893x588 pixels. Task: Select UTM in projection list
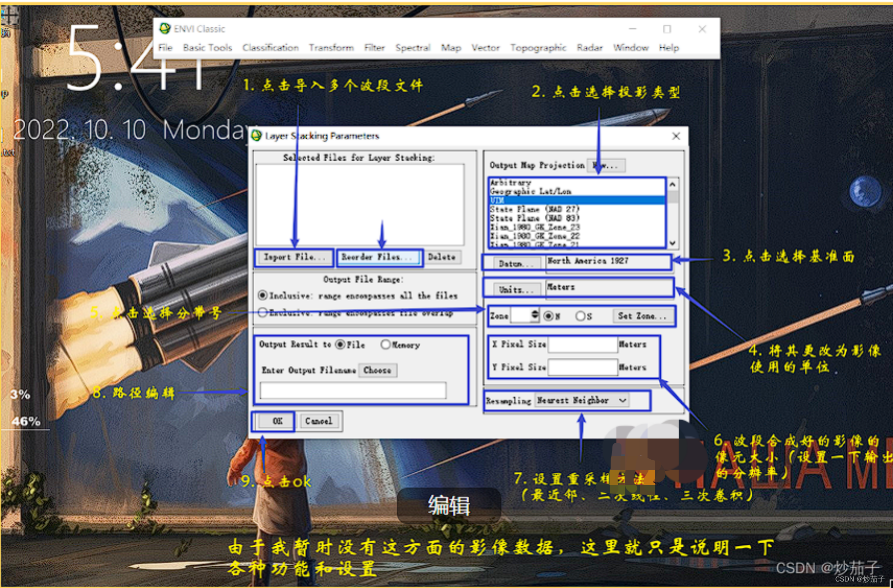click(x=577, y=200)
